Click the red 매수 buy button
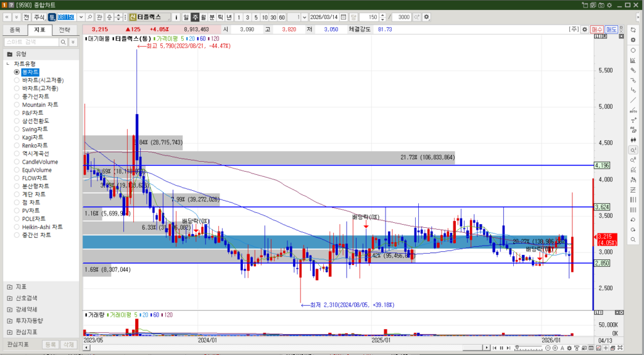Screen dimensions: 644x355 point(597,30)
